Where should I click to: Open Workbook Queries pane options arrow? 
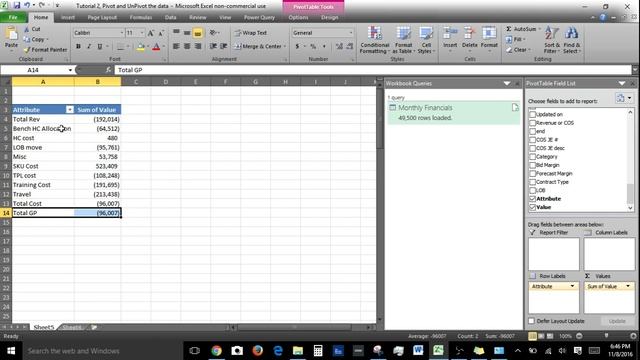[507, 83]
